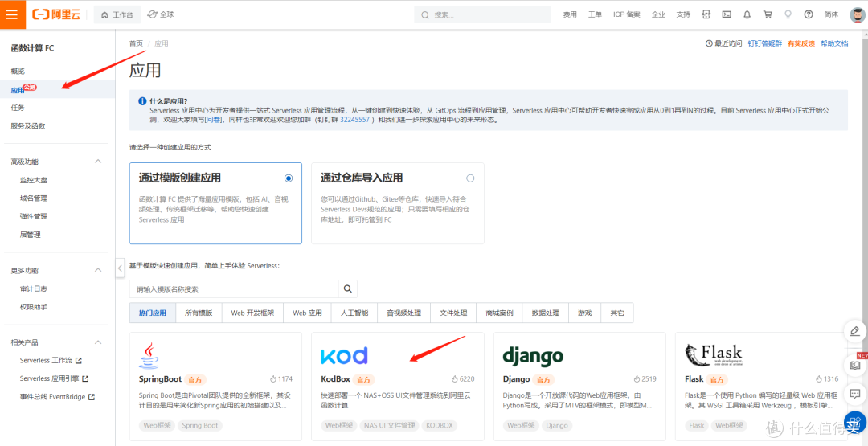Viewport: 868px width, 446px height.
Task: Open the Flask template logo
Action: click(x=714, y=355)
